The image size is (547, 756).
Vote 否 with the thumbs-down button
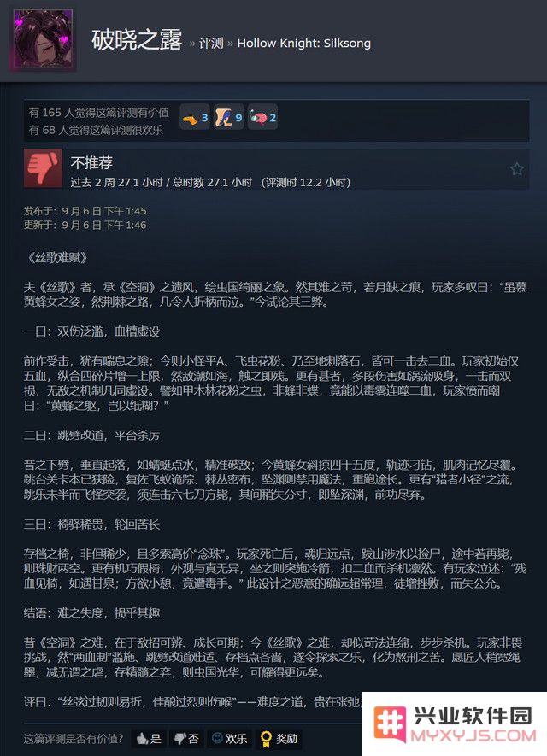(x=186, y=738)
